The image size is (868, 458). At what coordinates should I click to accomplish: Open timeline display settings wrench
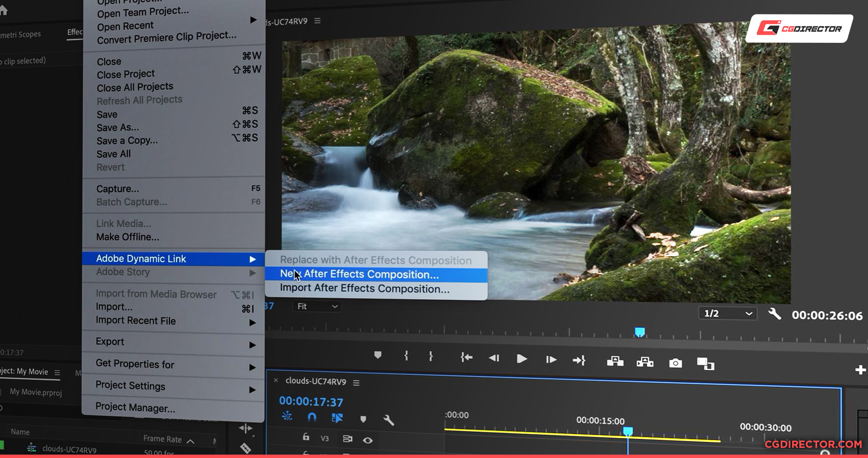click(389, 420)
